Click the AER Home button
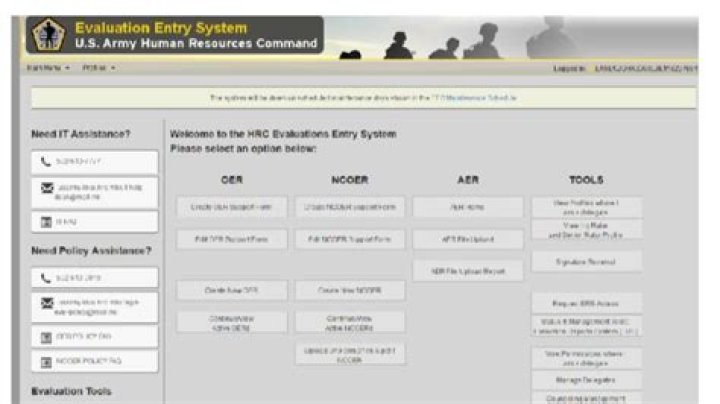720x404 pixels. [468, 207]
